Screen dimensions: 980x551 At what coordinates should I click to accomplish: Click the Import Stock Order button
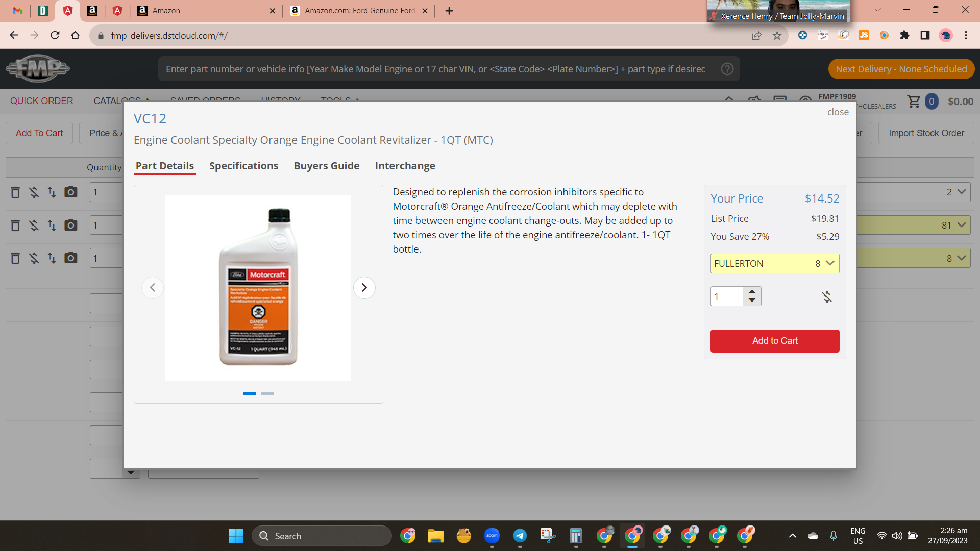[x=926, y=133]
